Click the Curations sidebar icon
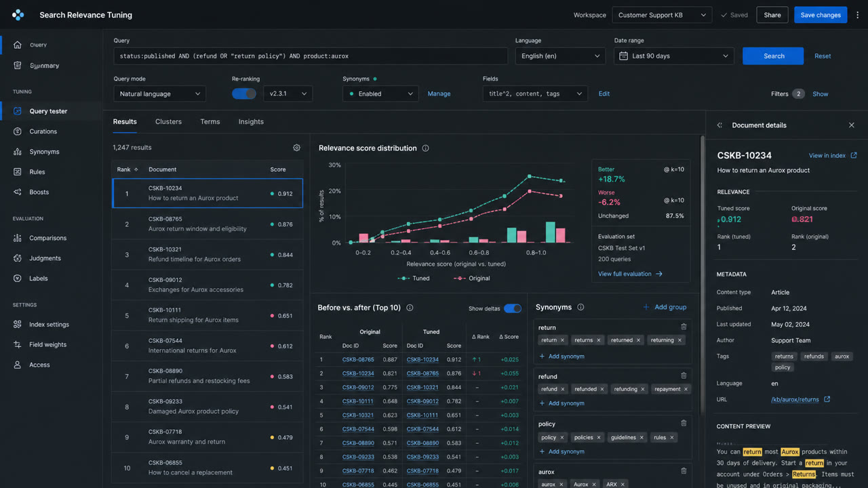 point(18,131)
